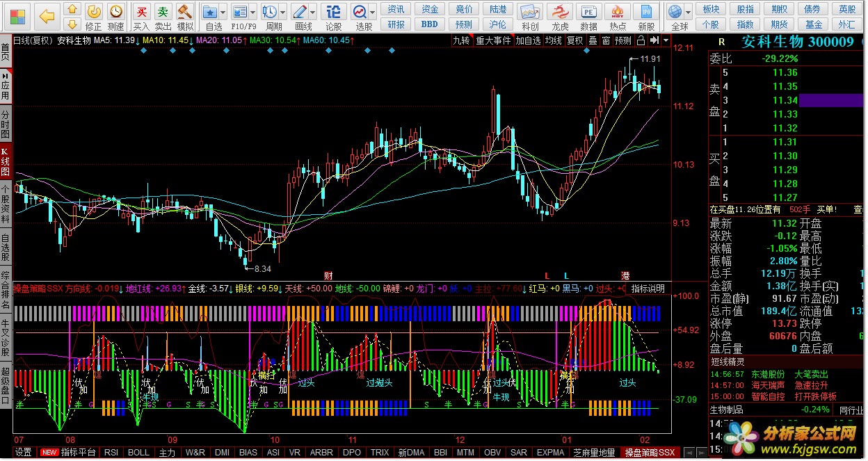
Task: Open the 新股 IPO icon
Action: (x=647, y=12)
